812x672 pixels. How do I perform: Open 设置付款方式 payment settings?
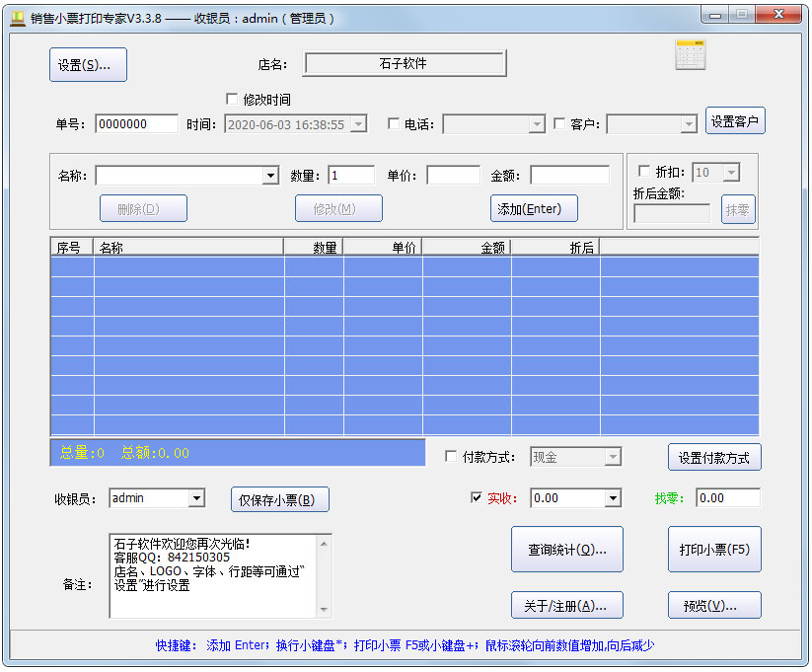(x=714, y=458)
